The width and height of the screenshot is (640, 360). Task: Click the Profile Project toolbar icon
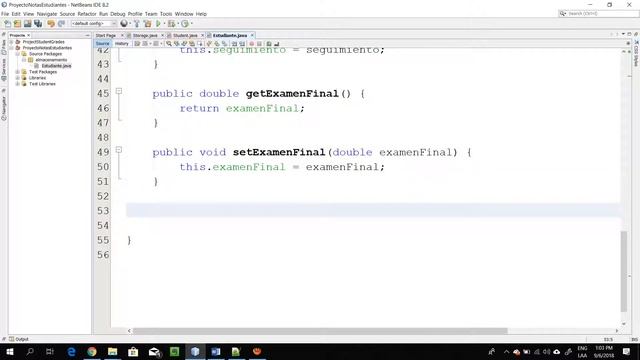tap(185, 24)
